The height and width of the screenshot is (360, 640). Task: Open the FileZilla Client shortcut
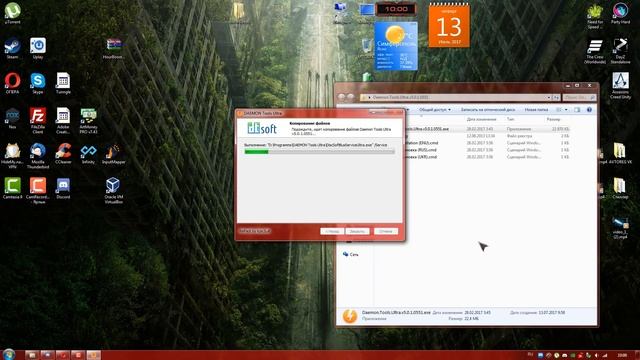(x=38, y=120)
